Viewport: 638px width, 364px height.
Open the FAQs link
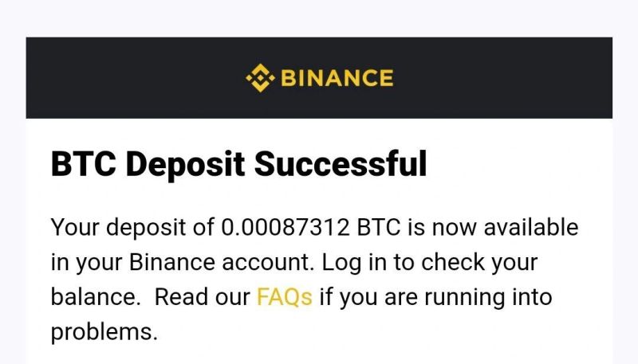click(284, 297)
